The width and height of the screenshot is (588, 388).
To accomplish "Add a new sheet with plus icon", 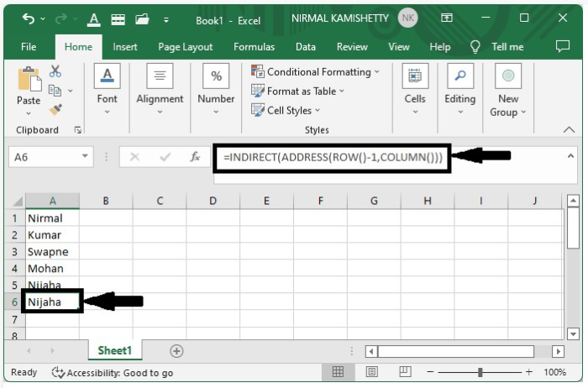I will (176, 351).
